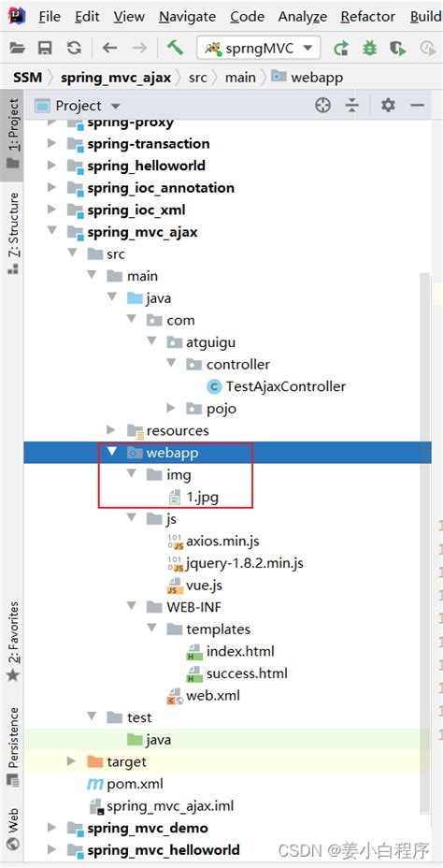Collapse the webapp folder
This screenshot has height=868, width=443.
point(112,452)
